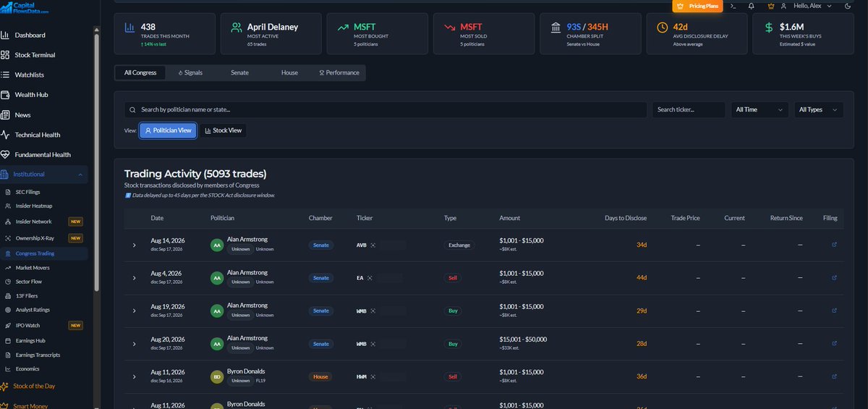Expand the Byron Donalds HWM sell row
This screenshot has width=868, height=409.
pos(134,377)
